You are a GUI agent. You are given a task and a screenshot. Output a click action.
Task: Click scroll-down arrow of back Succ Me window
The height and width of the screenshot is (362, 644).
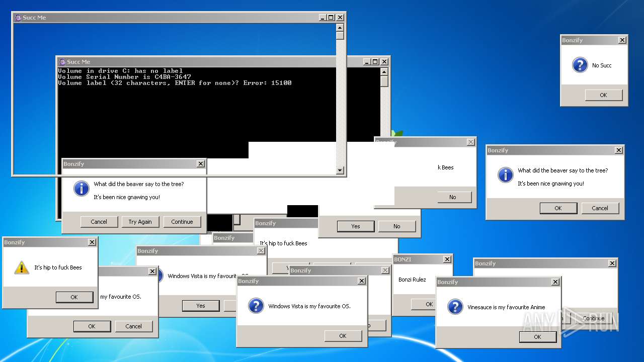pos(340,170)
